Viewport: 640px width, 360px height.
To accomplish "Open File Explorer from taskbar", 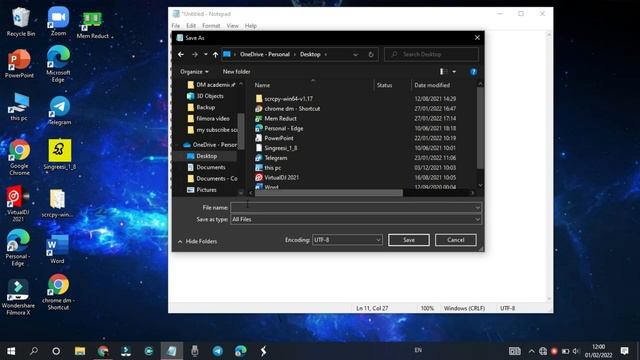I will [80, 351].
